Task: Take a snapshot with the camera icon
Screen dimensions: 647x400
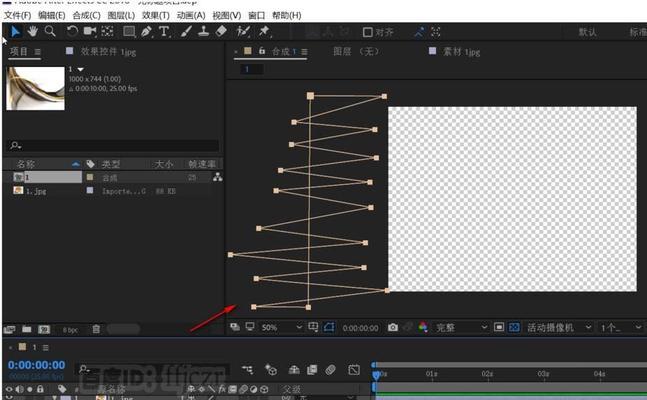Action: (393, 327)
